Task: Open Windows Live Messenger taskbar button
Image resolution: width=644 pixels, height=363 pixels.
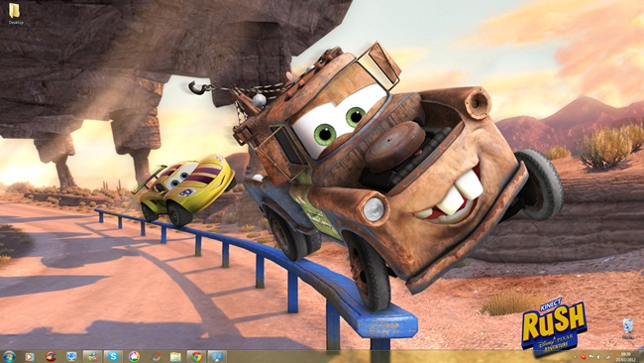Action: tap(92, 356)
